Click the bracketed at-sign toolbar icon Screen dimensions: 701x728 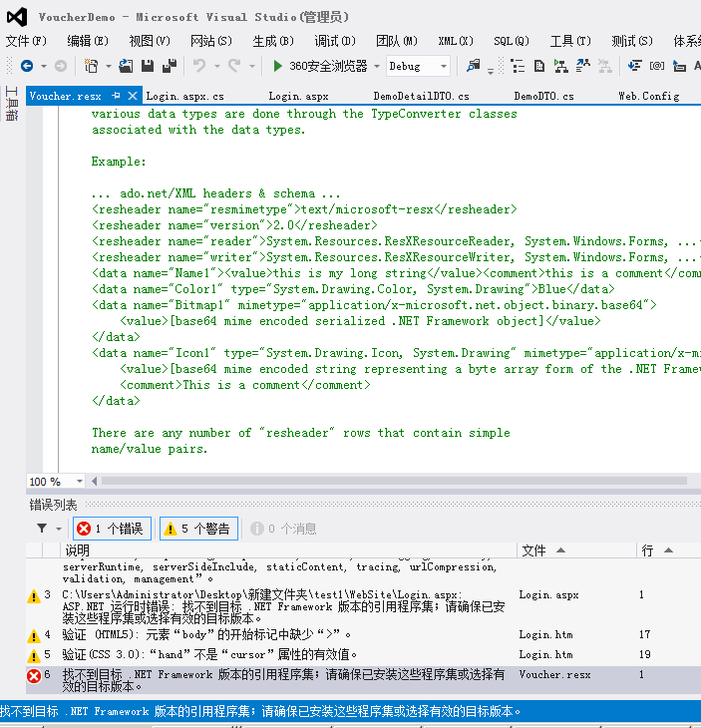coord(656,66)
